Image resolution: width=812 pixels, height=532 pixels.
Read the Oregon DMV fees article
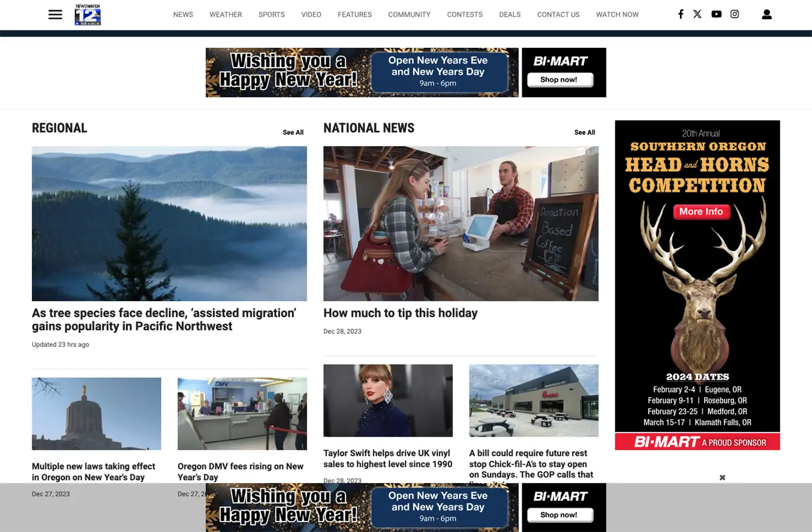[241, 472]
